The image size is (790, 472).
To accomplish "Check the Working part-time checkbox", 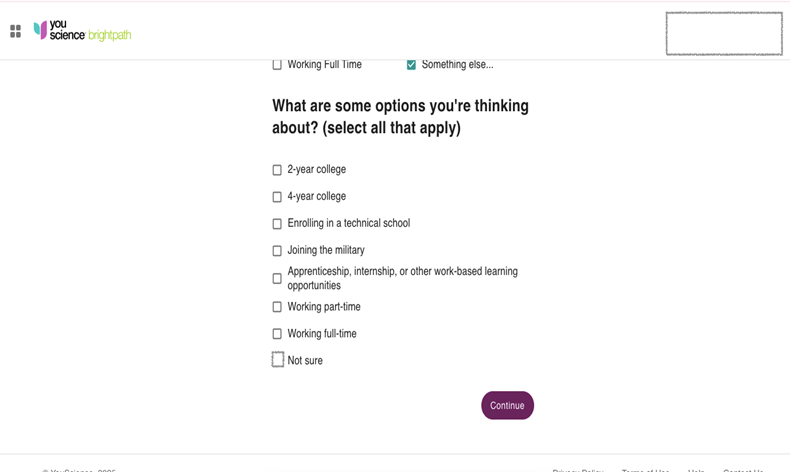I will pos(277,307).
